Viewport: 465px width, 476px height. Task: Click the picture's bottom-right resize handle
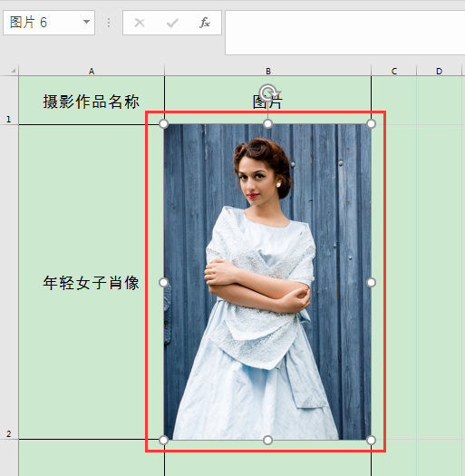pos(372,440)
